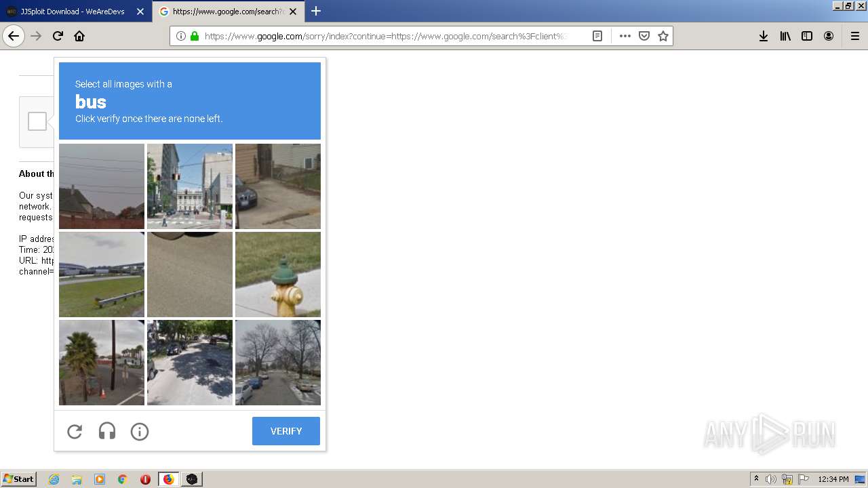Viewport: 868px width, 488px height.
Task: Launch Google Chrome from taskbar
Action: tap(122, 479)
